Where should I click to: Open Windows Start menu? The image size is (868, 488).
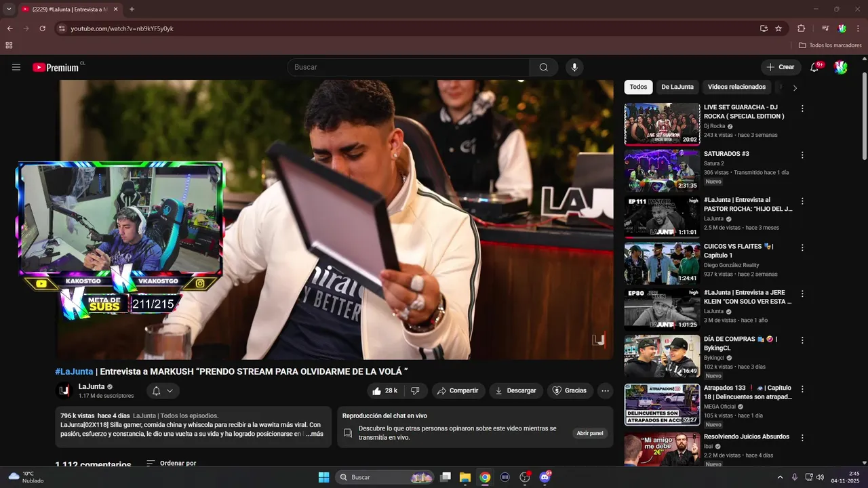(323, 477)
